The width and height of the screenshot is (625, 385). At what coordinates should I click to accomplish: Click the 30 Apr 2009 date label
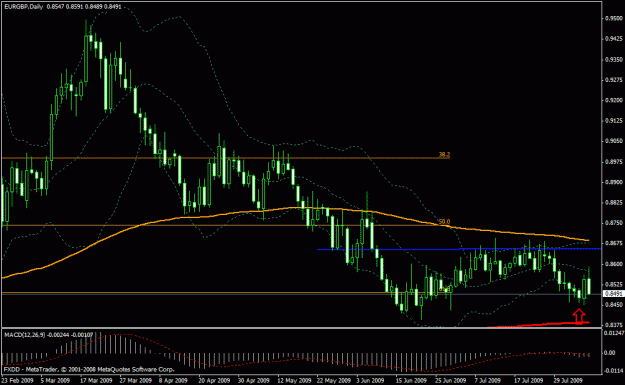tap(254, 380)
